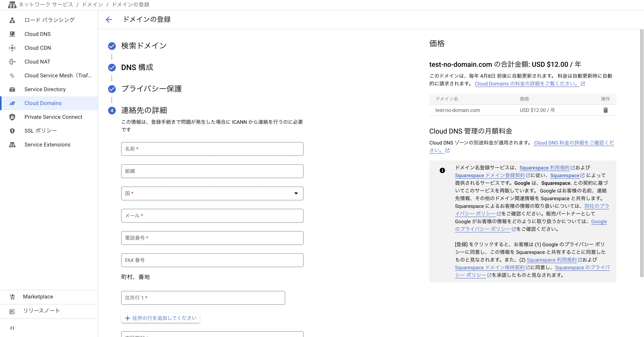
Task: Click the Service Directory sidebar icon
Action: [12, 89]
